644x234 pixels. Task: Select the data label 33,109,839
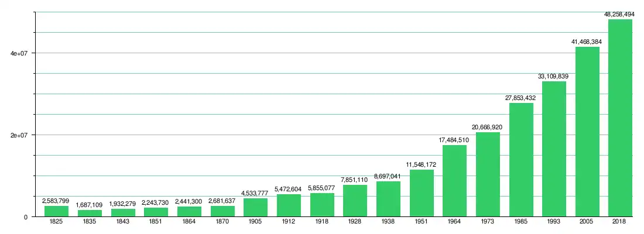coord(554,76)
